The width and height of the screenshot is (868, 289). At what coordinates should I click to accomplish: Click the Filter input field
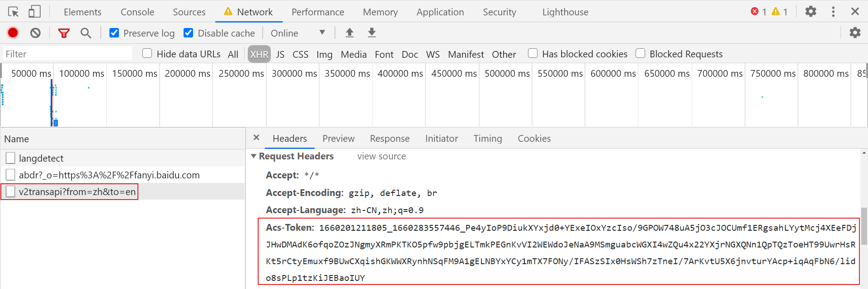pos(68,54)
